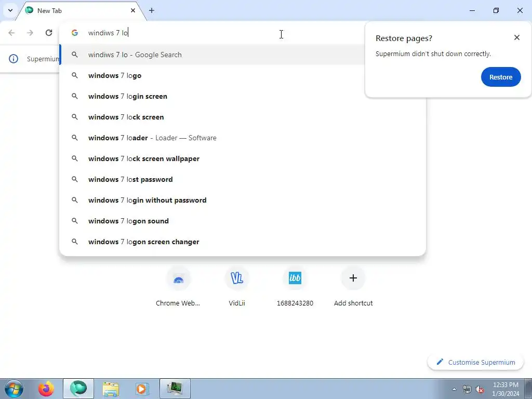
Task: Select 'windows 7 lock screen' suggestion
Action: click(x=243, y=117)
